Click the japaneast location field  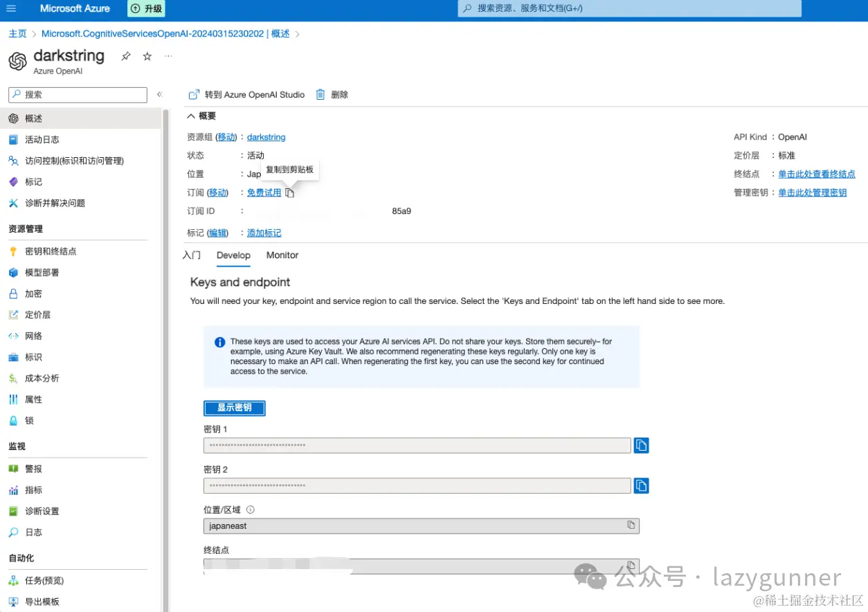(x=422, y=525)
